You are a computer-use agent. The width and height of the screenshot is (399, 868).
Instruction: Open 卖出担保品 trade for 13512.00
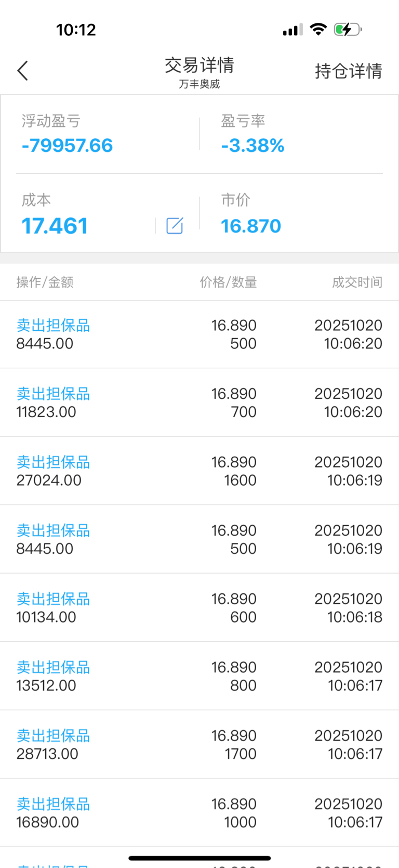click(x=53, y=667)
